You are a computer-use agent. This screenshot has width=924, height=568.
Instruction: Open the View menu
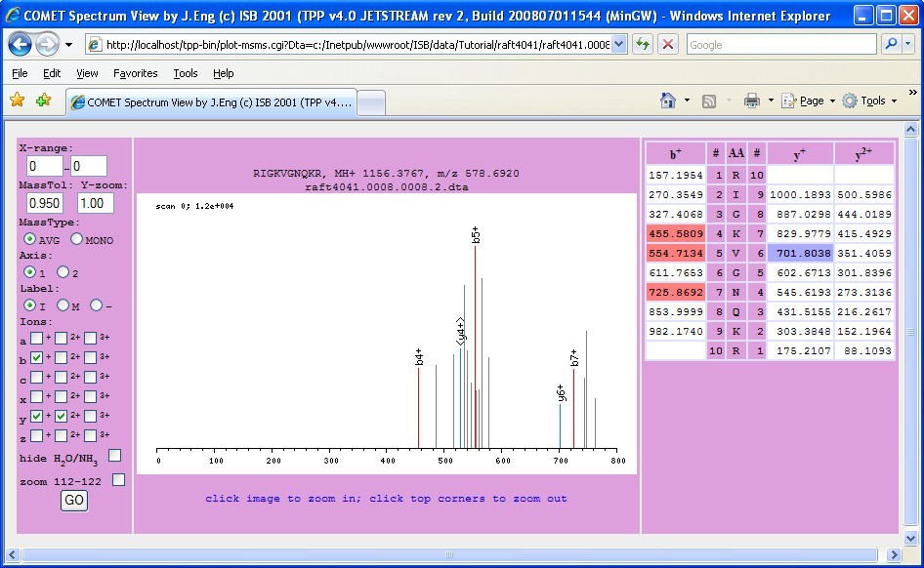coord(86,73)
